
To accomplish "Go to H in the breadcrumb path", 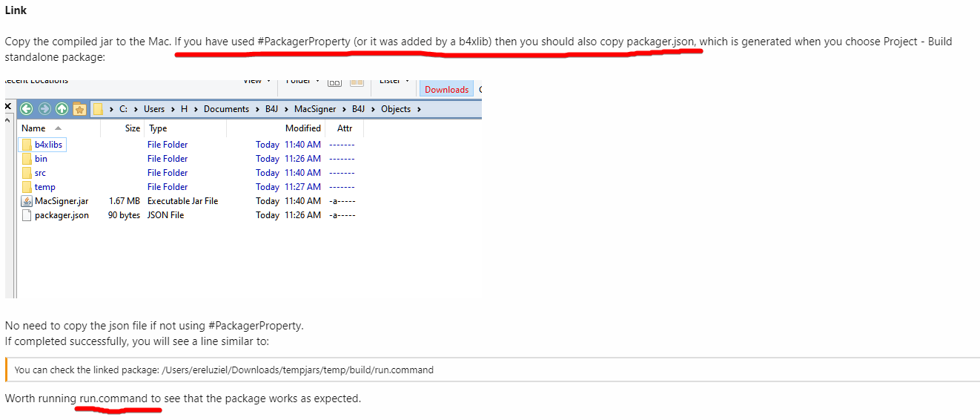I will (x=185, y=109).
